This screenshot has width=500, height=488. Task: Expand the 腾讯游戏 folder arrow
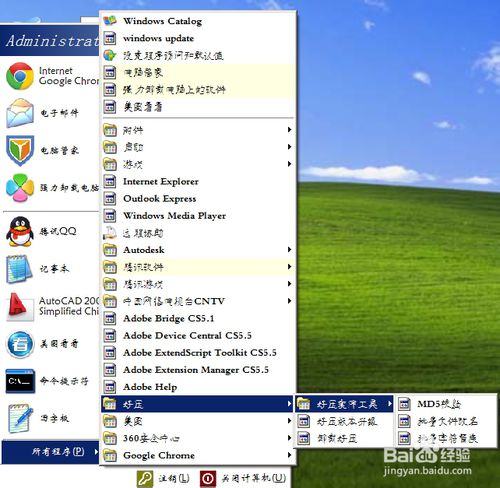coord(290,284)
